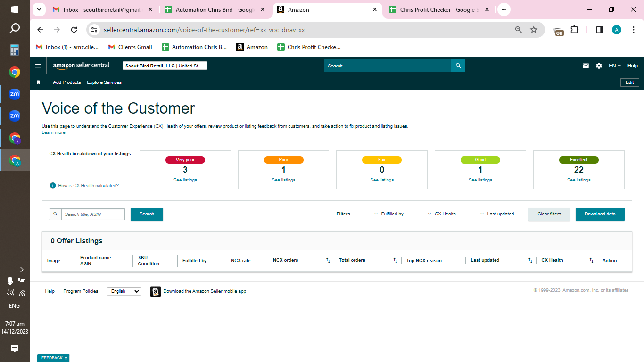Image resolution: width=644 pixels, height=362 pixels.
Task: Click the Search title, ASIN input field
Action: pyautogui.click(x=93, y=214)
